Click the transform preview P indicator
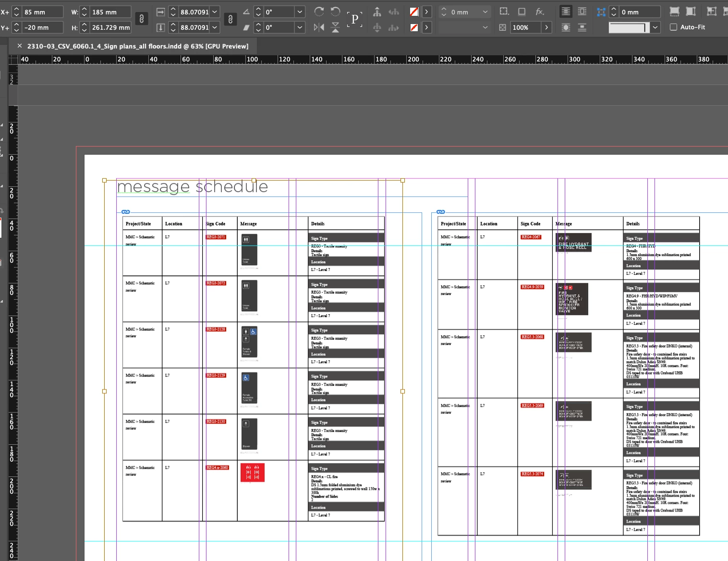Screen dimensions: 728x561 point(354,19)
